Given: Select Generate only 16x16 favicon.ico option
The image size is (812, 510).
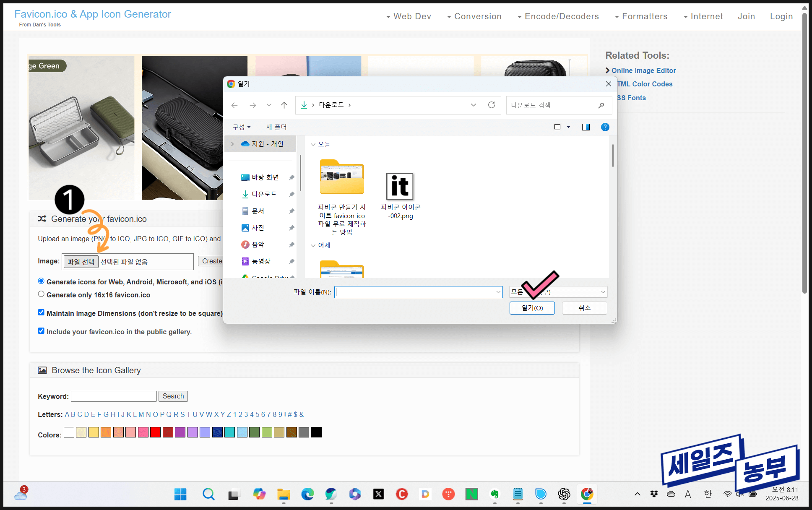Looking at the screenshot, I should point(41,294).
